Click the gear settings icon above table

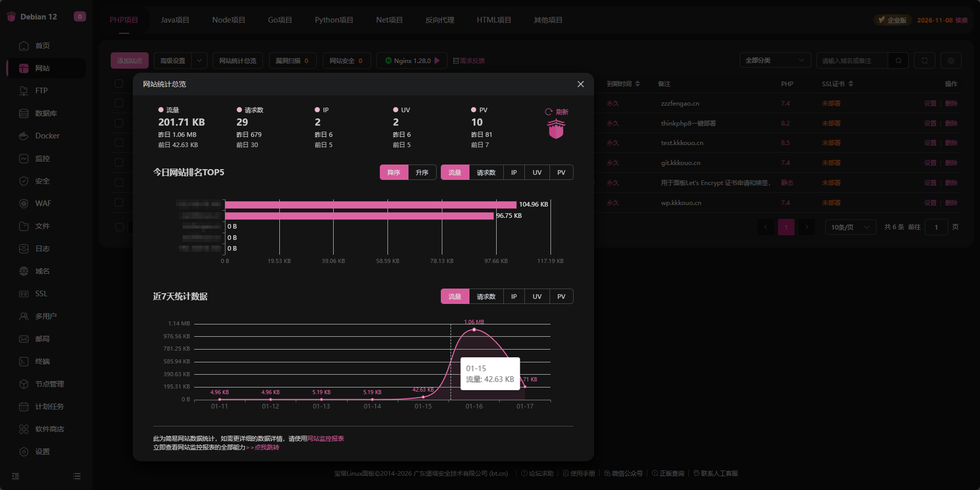[x=951, y=60]
